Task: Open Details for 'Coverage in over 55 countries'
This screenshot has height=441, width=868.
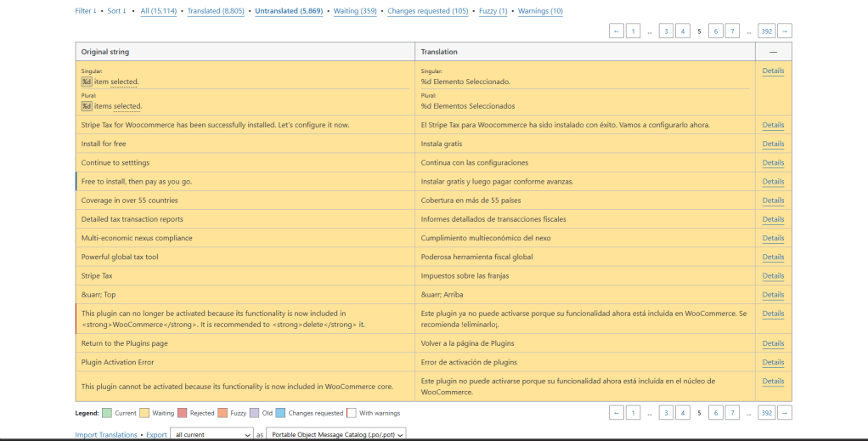Action: tap(773, 201)
